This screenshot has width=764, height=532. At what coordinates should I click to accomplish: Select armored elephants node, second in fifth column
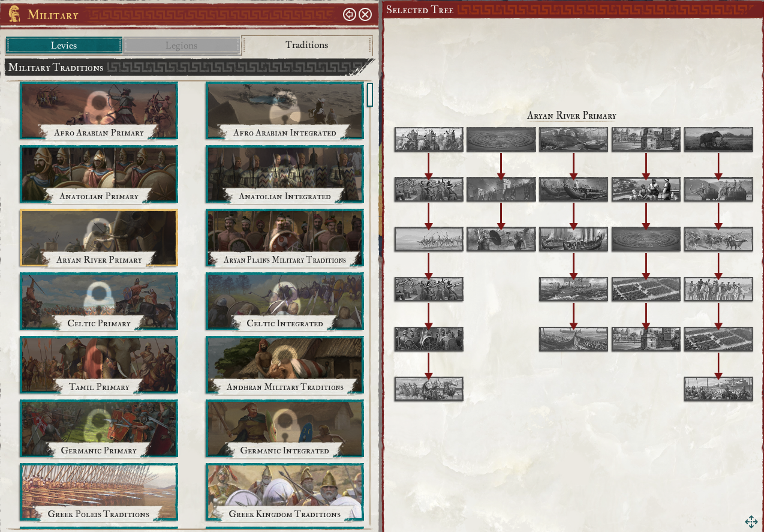[x=718, y=190]
